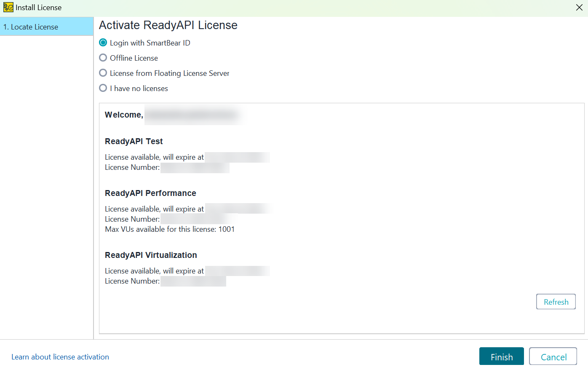Click the "Max VUs available" text line
Screen dimensions: 588x370
tap(170, 229)
